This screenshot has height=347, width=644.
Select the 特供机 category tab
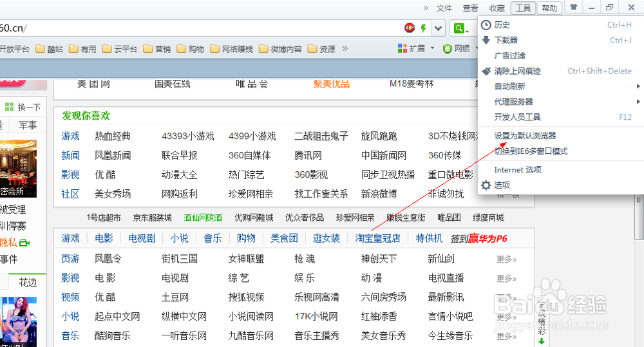(429, 238)
